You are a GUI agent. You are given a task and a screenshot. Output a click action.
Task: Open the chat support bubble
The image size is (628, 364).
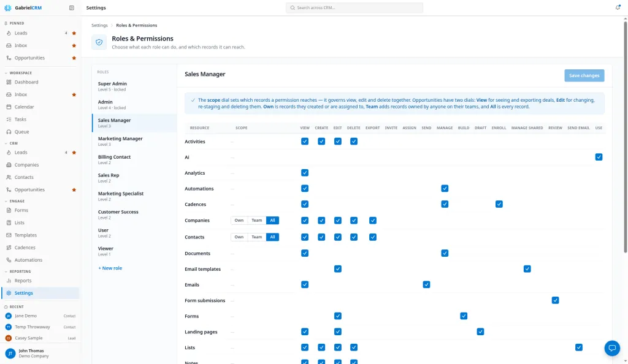click(612, 348)
